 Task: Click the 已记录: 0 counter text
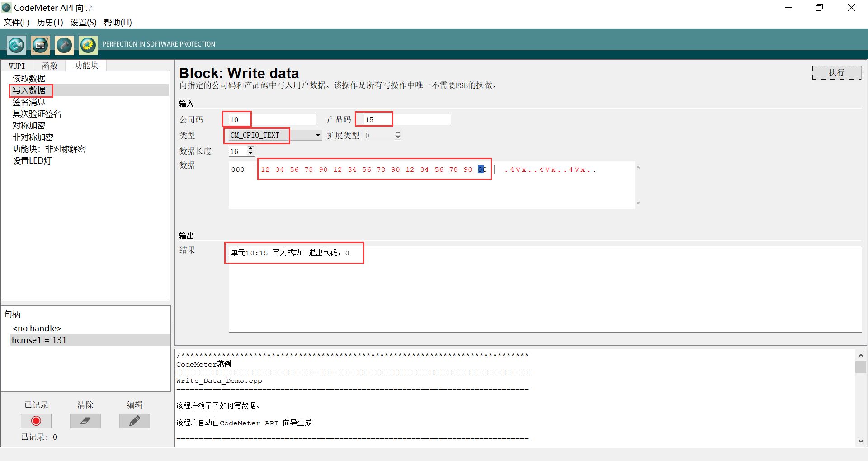(x=39, y=437)
